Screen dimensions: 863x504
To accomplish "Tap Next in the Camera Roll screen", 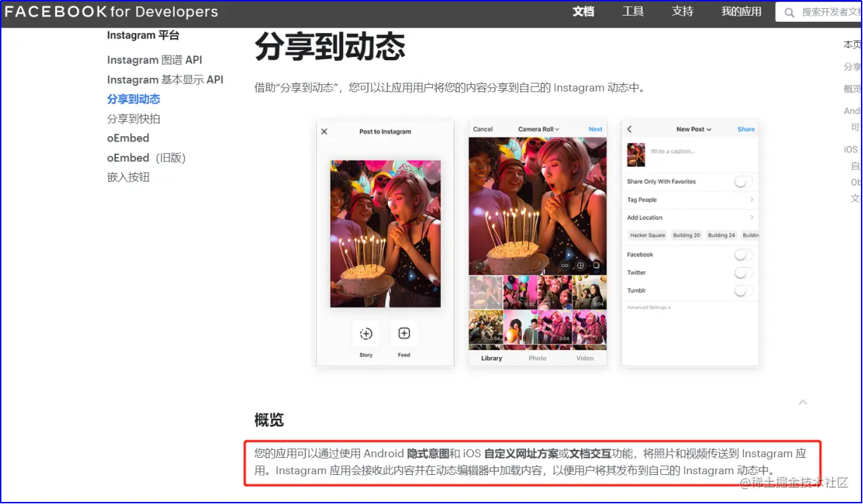I will point(595,129).
